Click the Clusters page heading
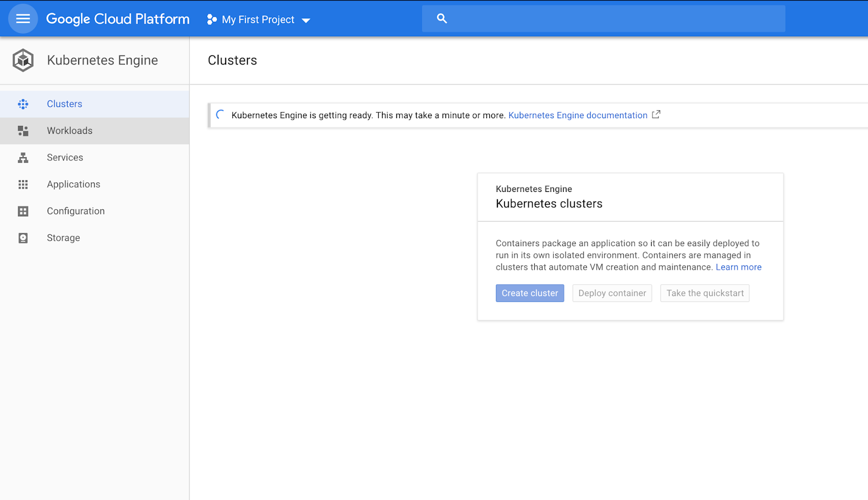Image resolution: width=868 pixels, height=500 pixels. (232, 60)
